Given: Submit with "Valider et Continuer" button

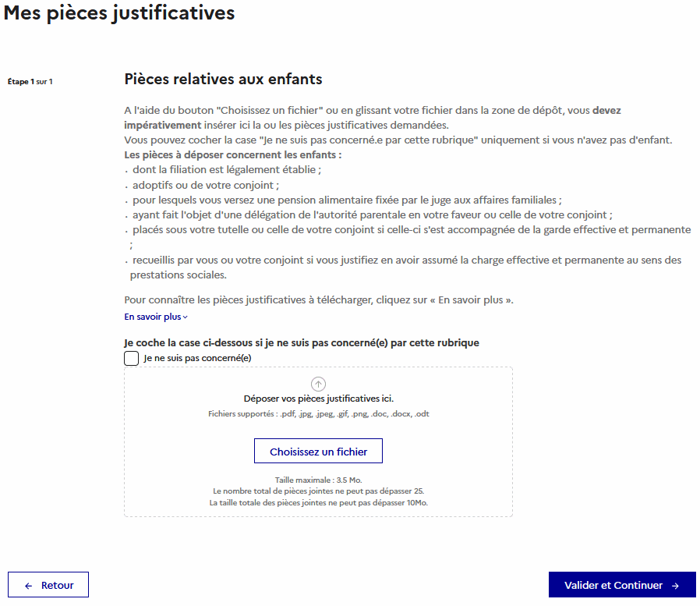Looking at the screenshot, I should (621, 585).
